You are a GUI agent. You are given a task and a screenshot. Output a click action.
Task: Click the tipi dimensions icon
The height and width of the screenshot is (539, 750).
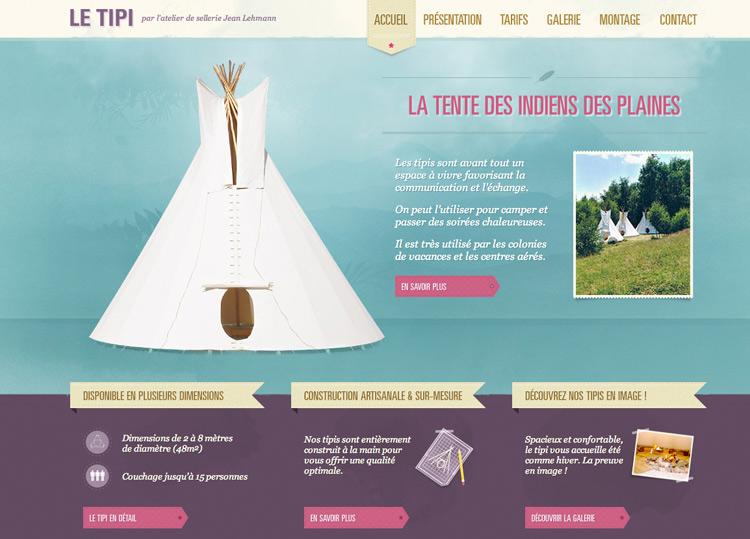pyautogui.click(x=97, y=441)
